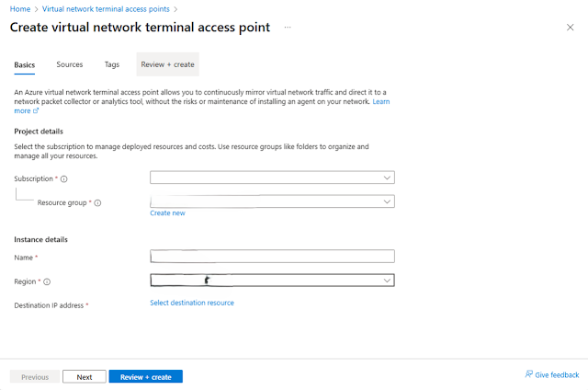588x390 pixels.
Task: Click the ellipsis next to page title
Action: [288, 28]
